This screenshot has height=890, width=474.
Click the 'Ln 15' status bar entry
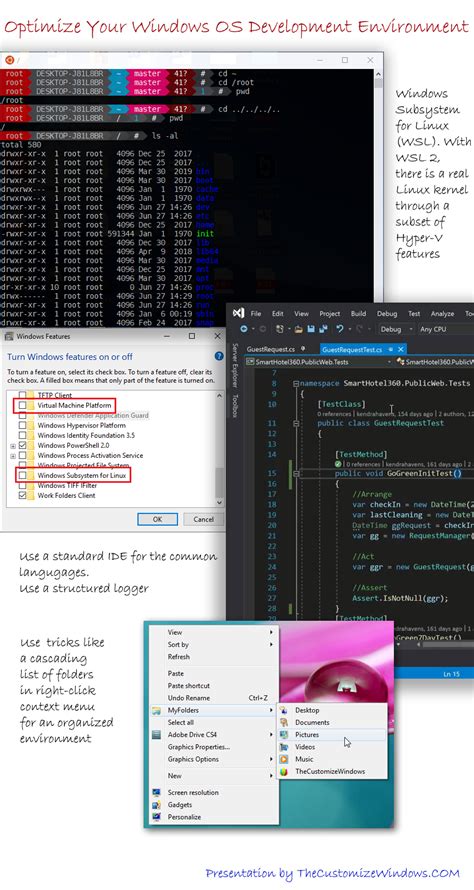451,674
